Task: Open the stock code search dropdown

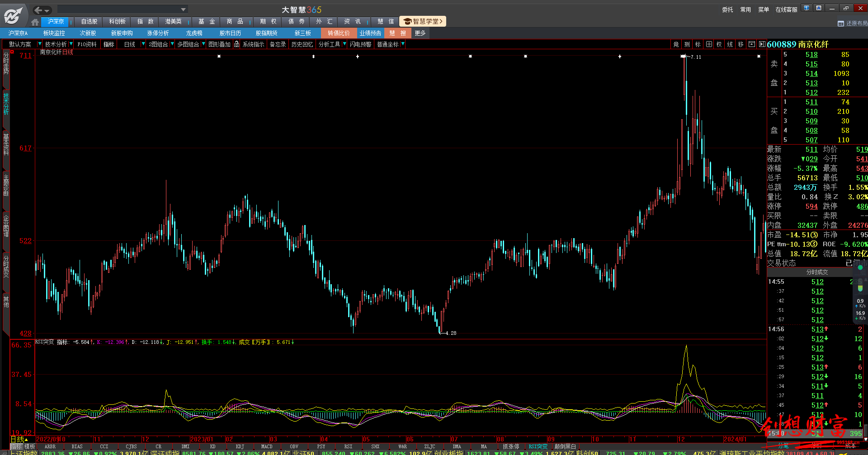Action: click(183, 9)
